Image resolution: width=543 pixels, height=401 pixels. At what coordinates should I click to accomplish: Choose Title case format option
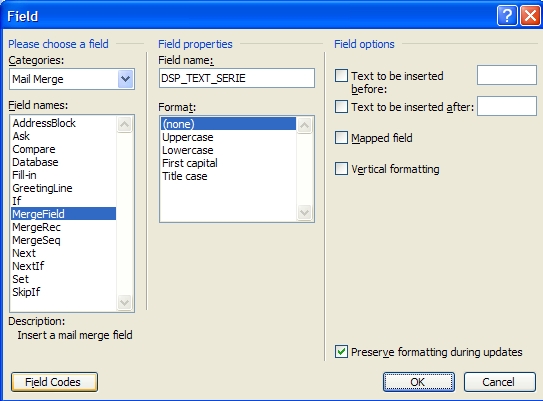tap(185, 176)
